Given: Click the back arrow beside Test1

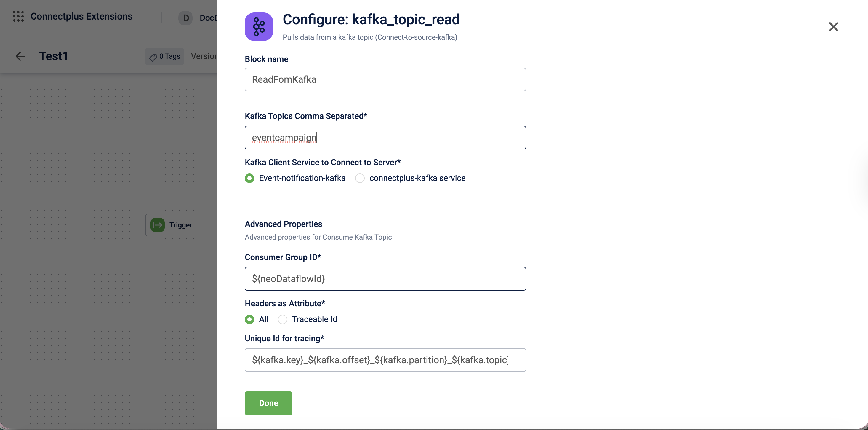Looking at the screenshot, I should coord(20,56).
